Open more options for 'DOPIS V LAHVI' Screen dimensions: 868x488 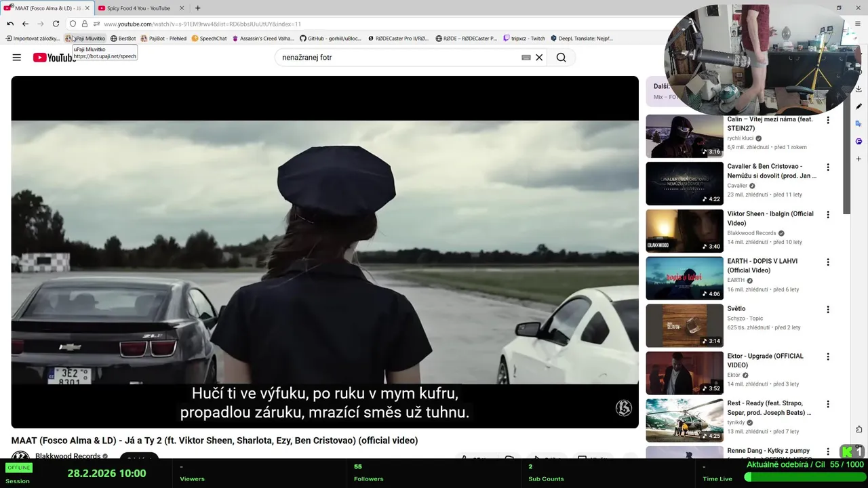pos(827,262)
